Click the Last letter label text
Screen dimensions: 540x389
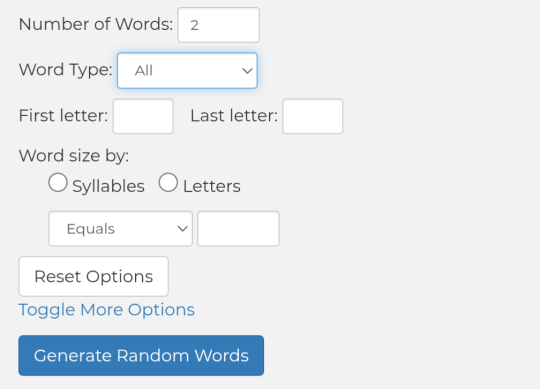click(234, 116)
